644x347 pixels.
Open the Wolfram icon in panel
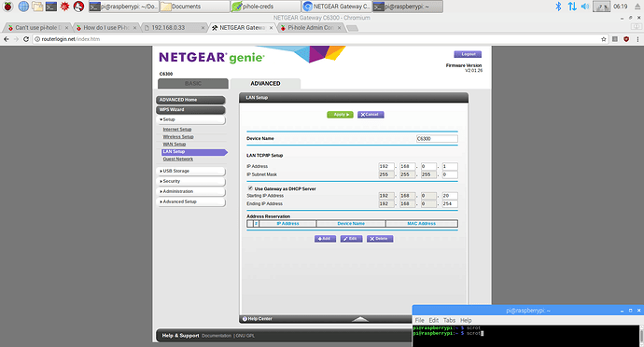78,7
